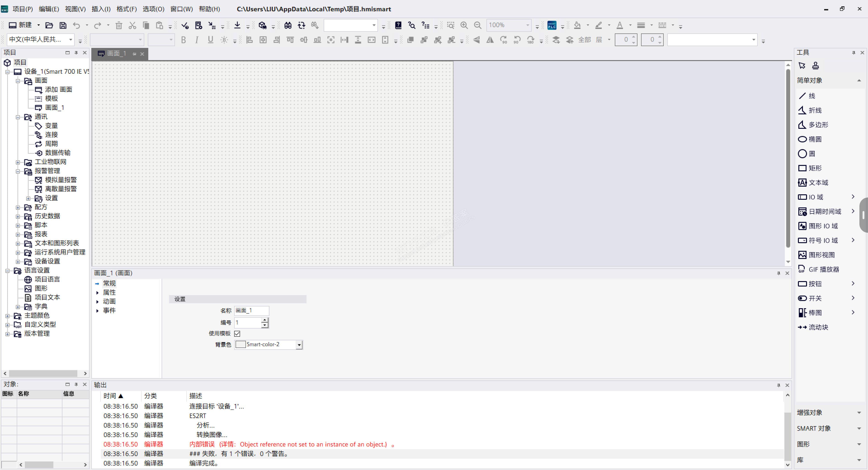Click the 名称 name input field
868x470 pixels.
click(251, 310)
